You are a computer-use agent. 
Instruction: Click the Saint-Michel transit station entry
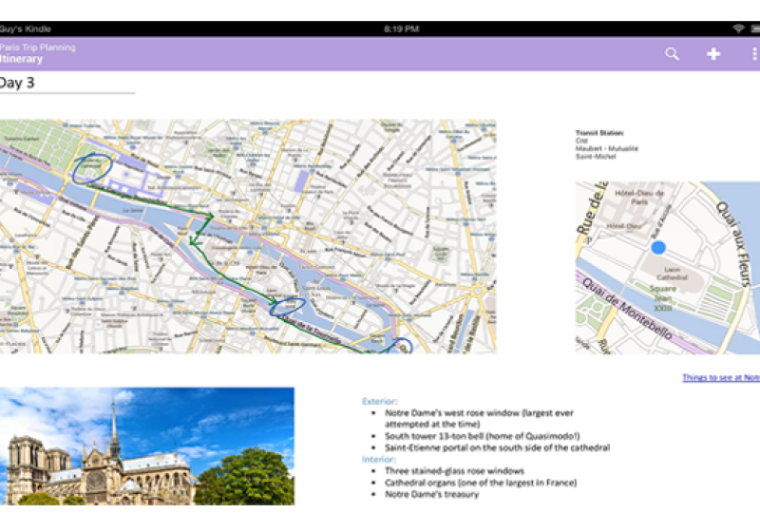[596, 156]
